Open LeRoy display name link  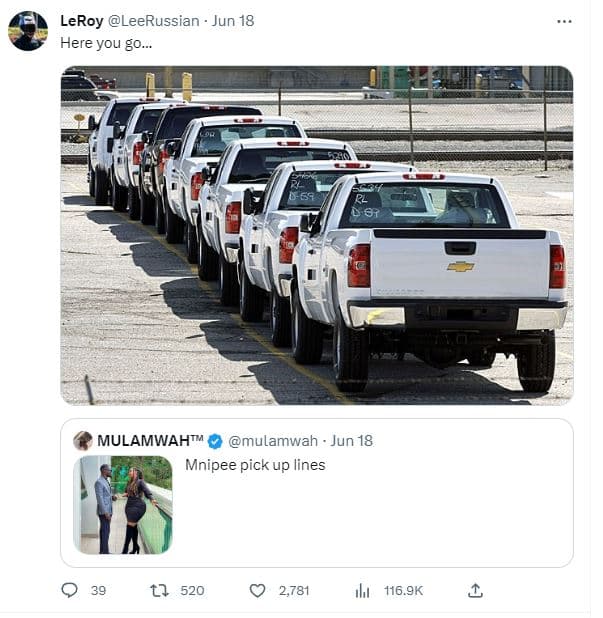(x=82, y=21)
